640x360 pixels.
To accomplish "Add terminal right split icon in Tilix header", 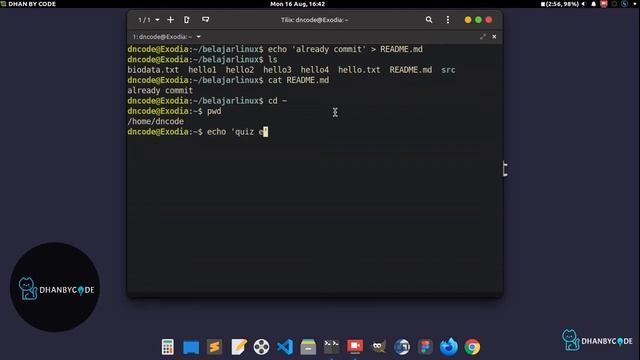I will (x=187, y=20).
